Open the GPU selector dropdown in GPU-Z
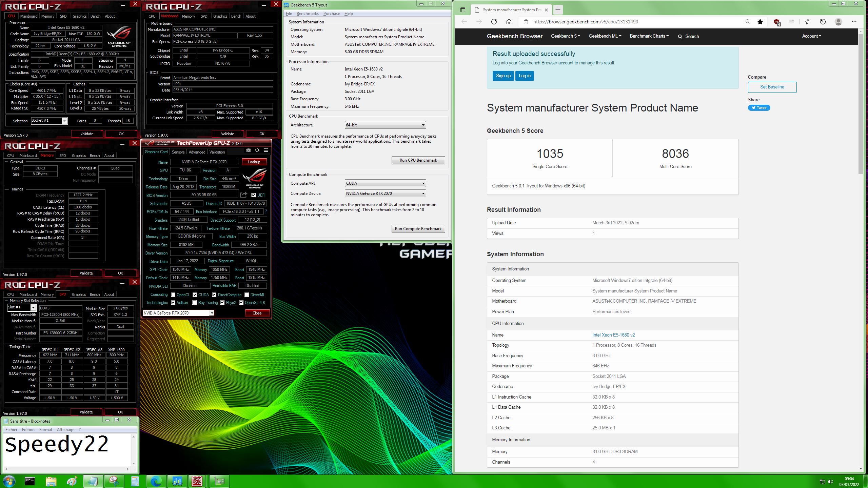The width and height of the screenshot is (868, 488). 178,313
